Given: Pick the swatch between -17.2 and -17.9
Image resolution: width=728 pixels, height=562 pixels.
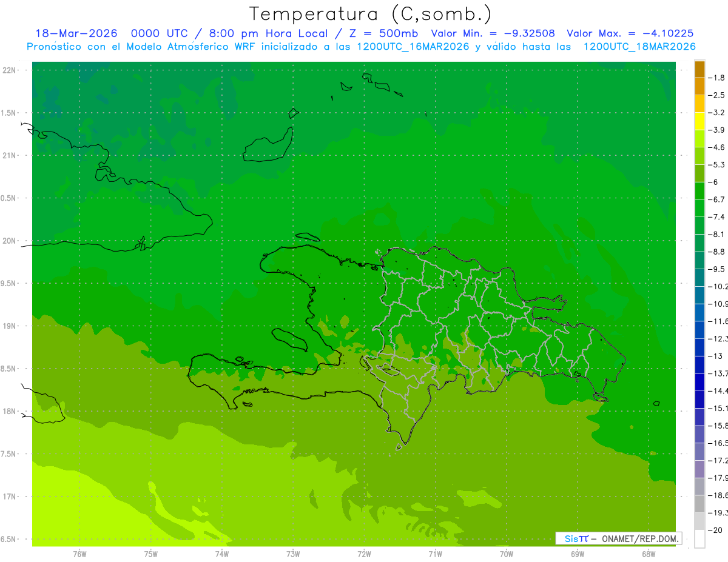Looking at the screenshot, I should (699, 469).
